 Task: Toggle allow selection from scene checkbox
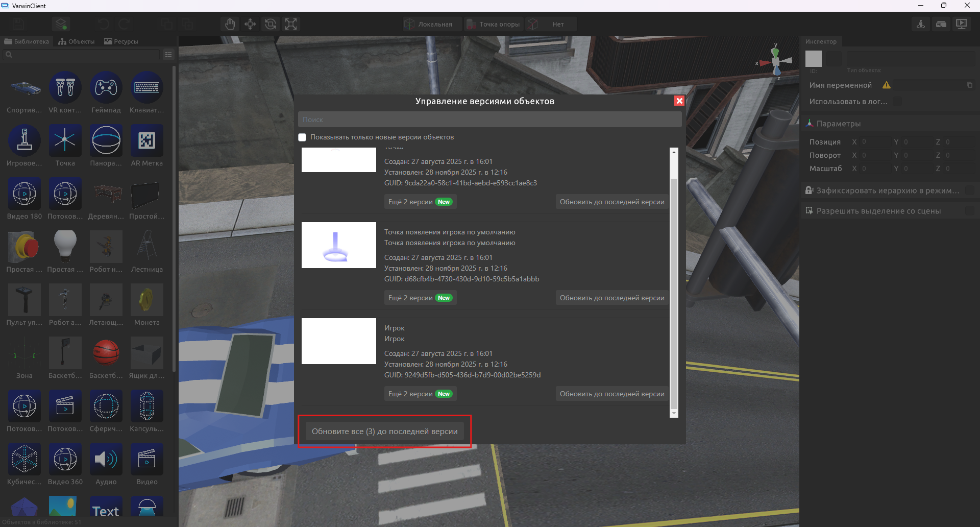pos(969,211)
